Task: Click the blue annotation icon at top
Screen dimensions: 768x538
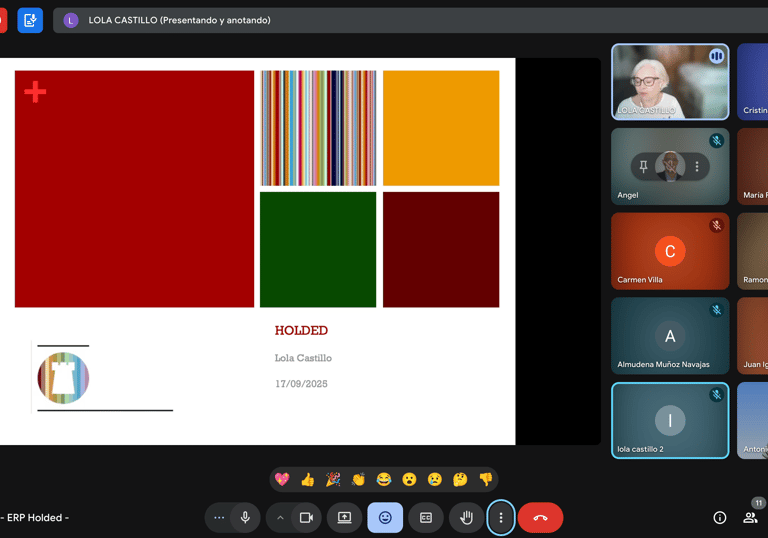Action: pos(30,20)
